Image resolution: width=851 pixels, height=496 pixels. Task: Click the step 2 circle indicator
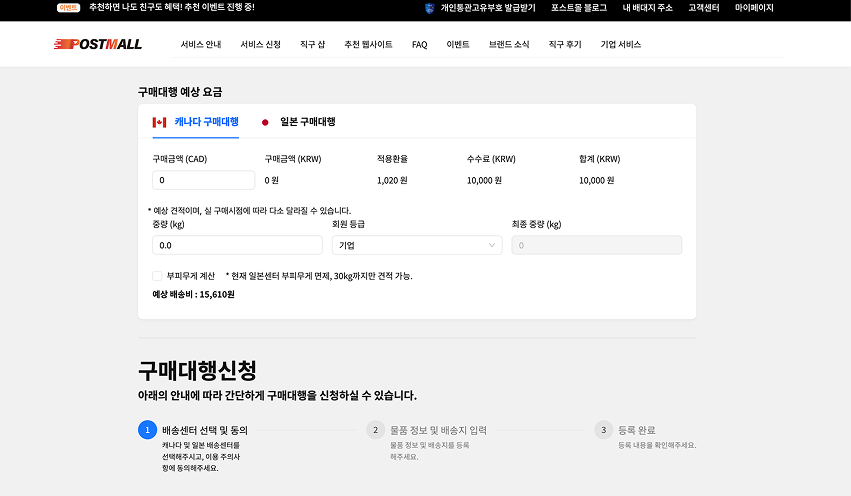coord(376,430)
